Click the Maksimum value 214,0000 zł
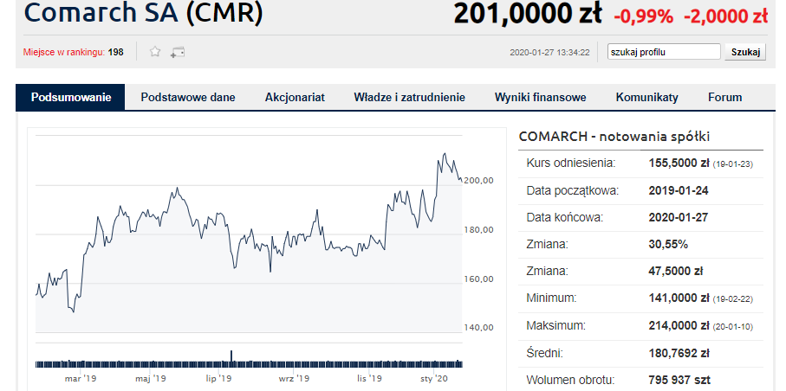The height and width of the screenshot is (391, 786). click(679, 326)
